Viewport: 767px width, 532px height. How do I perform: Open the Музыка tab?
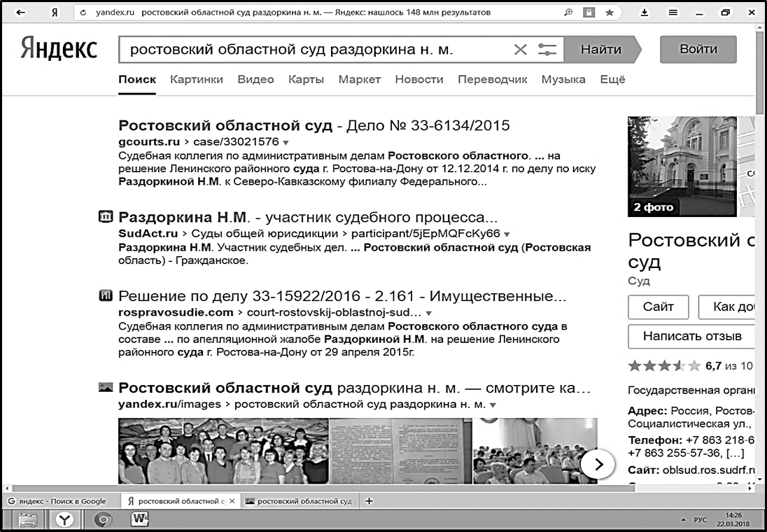[x=563, y=79]
